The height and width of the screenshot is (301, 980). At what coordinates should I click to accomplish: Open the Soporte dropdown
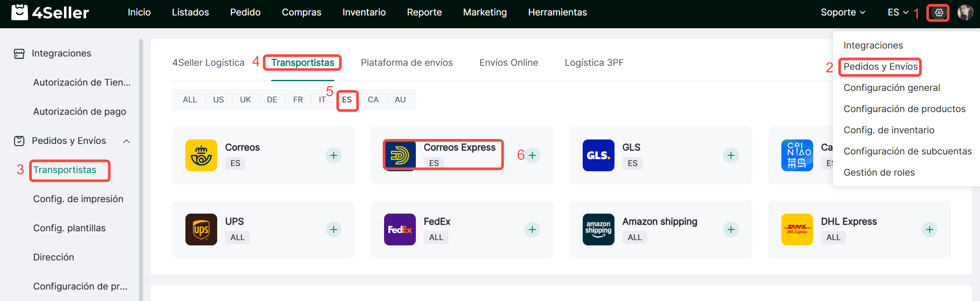843,12
